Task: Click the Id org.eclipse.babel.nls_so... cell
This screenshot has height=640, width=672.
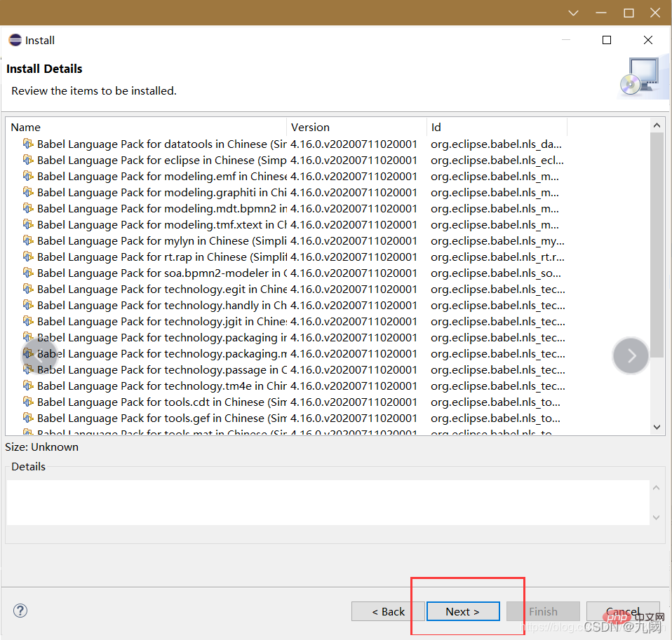Action: [496, 273]
